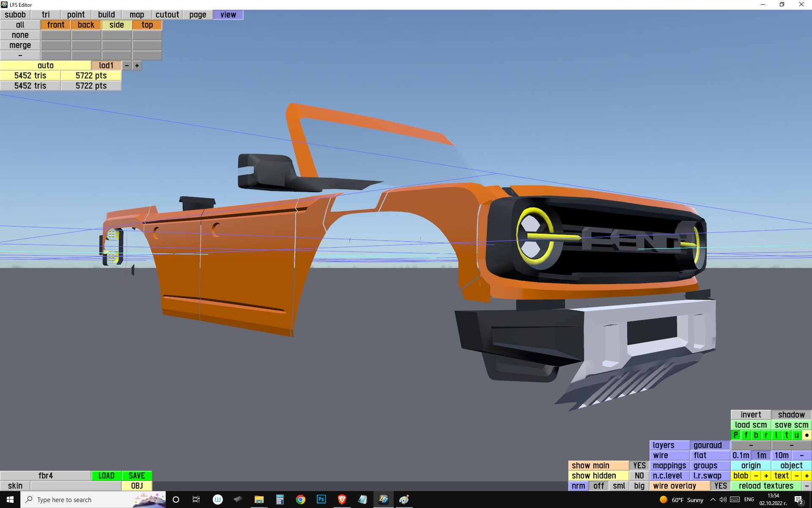Click the empty skin name field
The width and height of the screenshot is (812, 508).
click(x=76, y=486)
